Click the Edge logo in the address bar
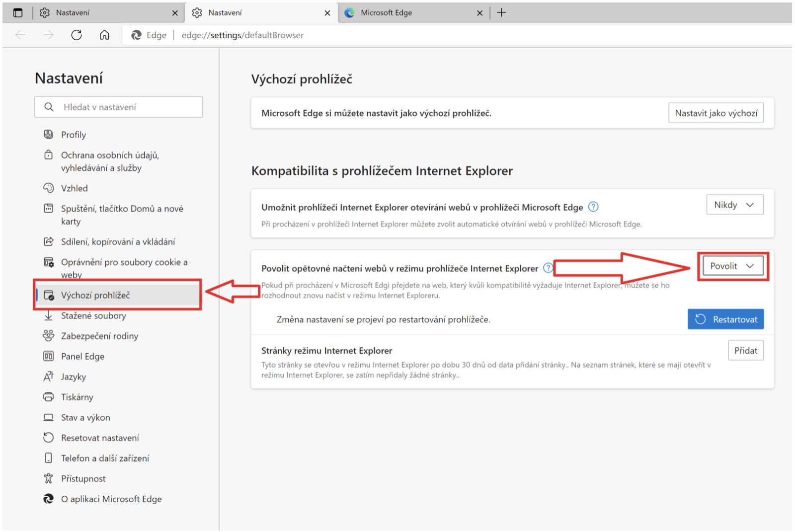795x532 pixels. [x=136, y=35]
